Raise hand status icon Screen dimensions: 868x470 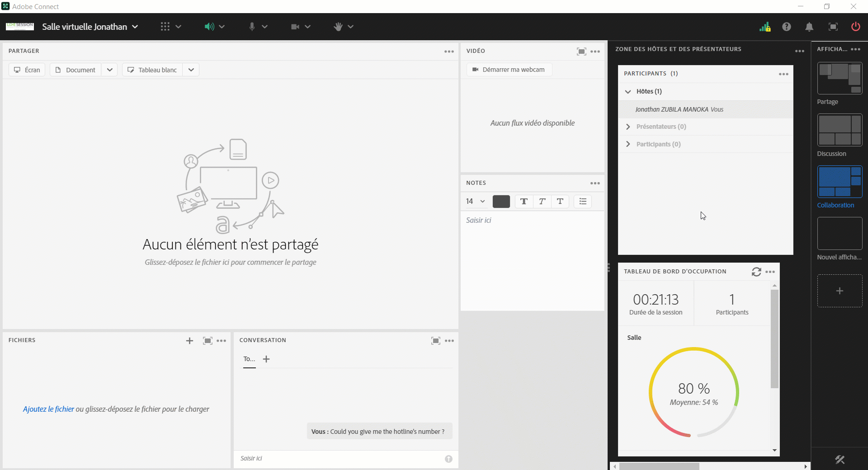[x=338, y=27]
